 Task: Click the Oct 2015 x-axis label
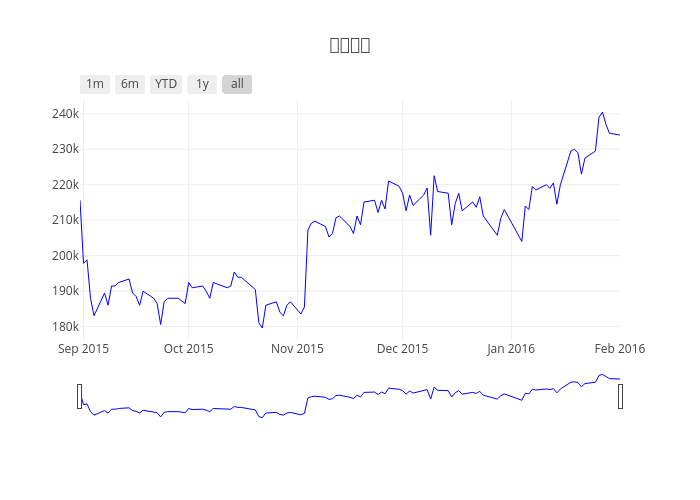pos(188,348)
